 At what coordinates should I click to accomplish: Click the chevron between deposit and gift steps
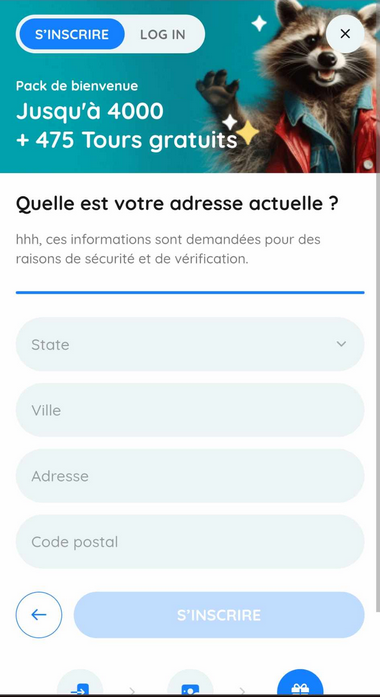242,690
